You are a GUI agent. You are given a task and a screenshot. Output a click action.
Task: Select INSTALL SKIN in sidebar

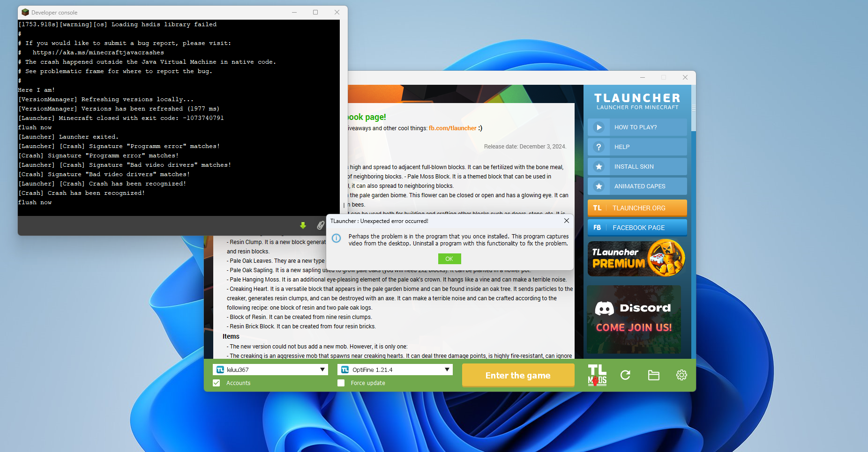[637, 167]
